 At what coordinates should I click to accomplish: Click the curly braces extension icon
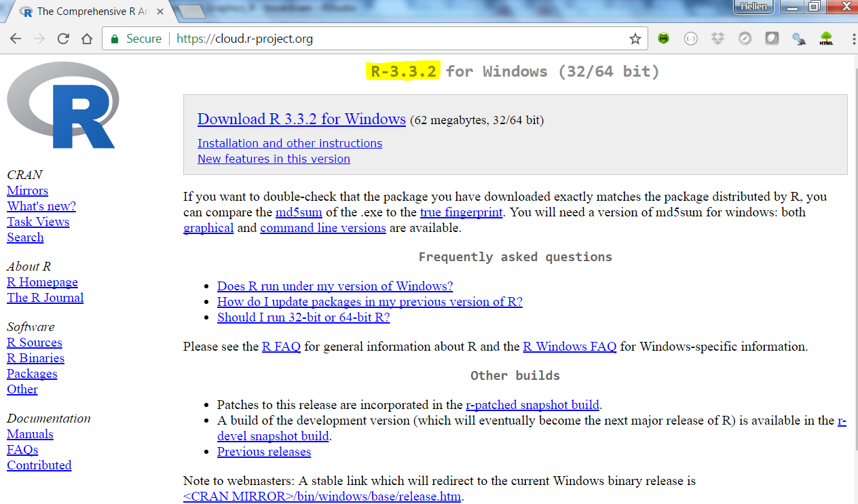click(x=690, y=39)
